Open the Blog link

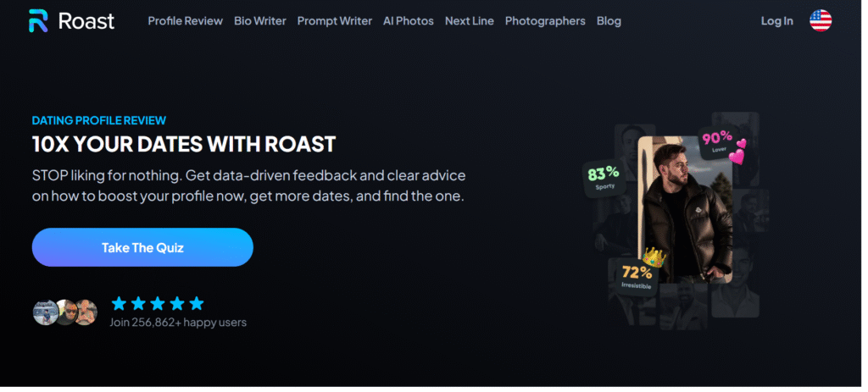(609, 21)
